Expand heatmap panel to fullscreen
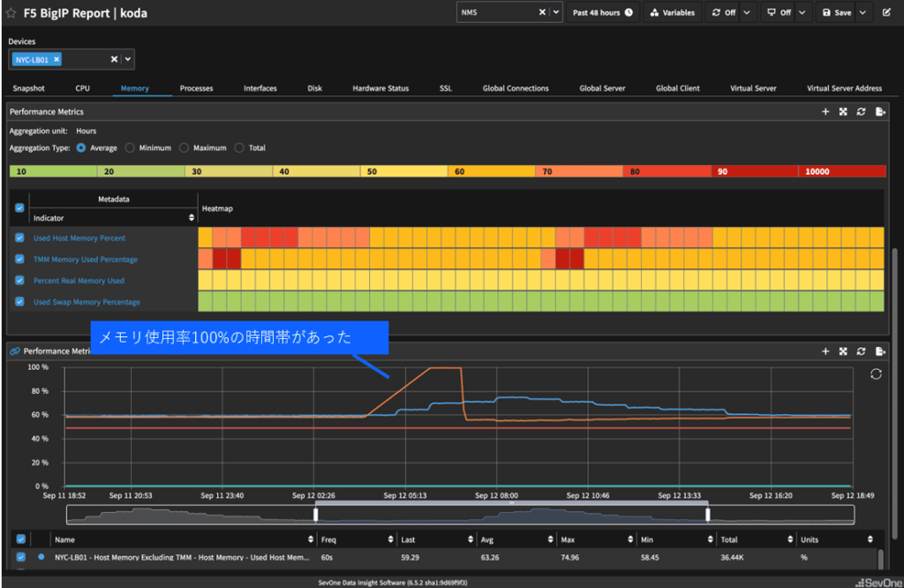904x588 pixels. [x=843, y=112]
